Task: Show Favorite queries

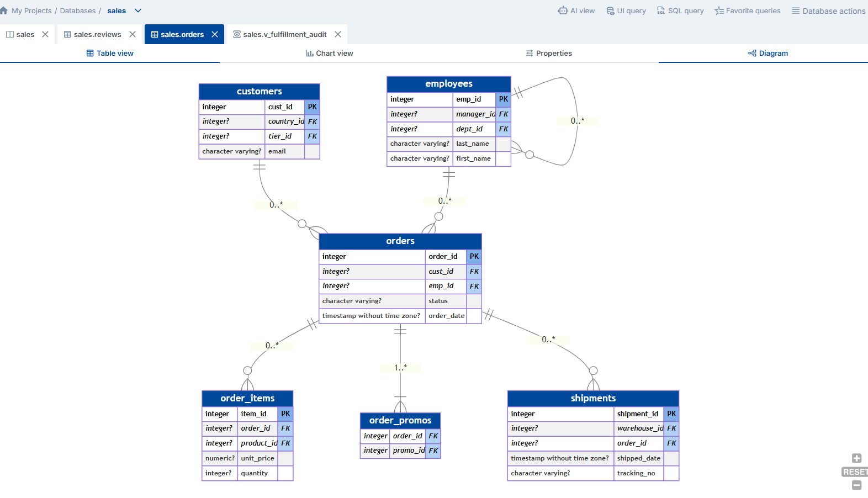Action: click(x=747, y=10)
